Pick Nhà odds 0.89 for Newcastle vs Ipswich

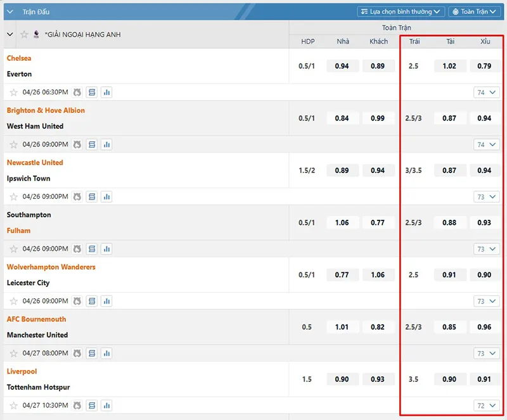[342, 170]
